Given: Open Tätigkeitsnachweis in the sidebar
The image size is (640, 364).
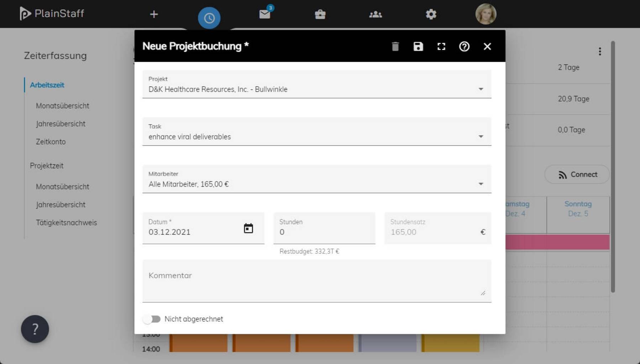Looking at the screenshot, I should tap(66, 223).
